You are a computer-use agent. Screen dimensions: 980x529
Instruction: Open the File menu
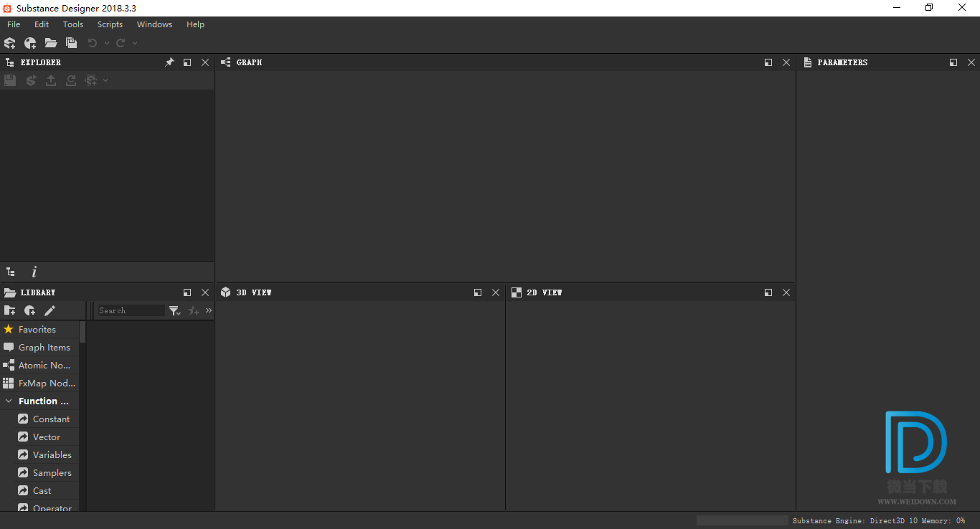14,24
